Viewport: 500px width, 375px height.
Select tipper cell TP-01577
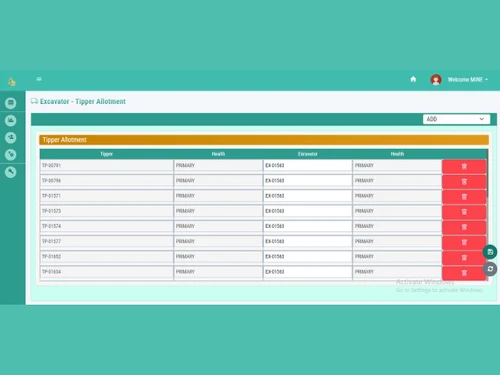pos(107,241)
